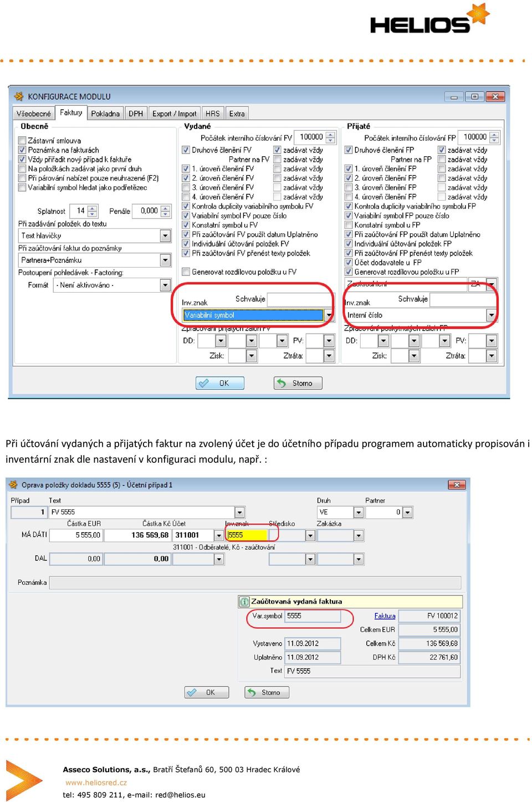Open the Text hlavičky dropdown
The image size is (532, 802).
pos(165,236)
